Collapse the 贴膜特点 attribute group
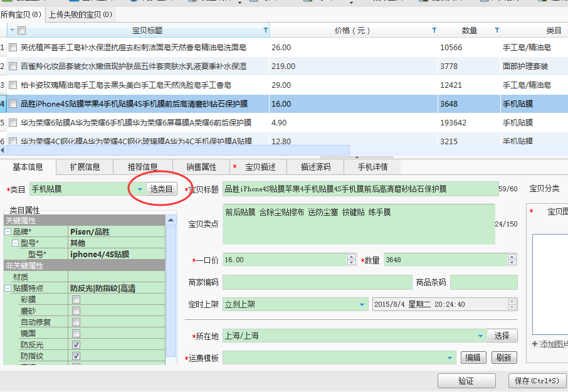 [8, 289]
